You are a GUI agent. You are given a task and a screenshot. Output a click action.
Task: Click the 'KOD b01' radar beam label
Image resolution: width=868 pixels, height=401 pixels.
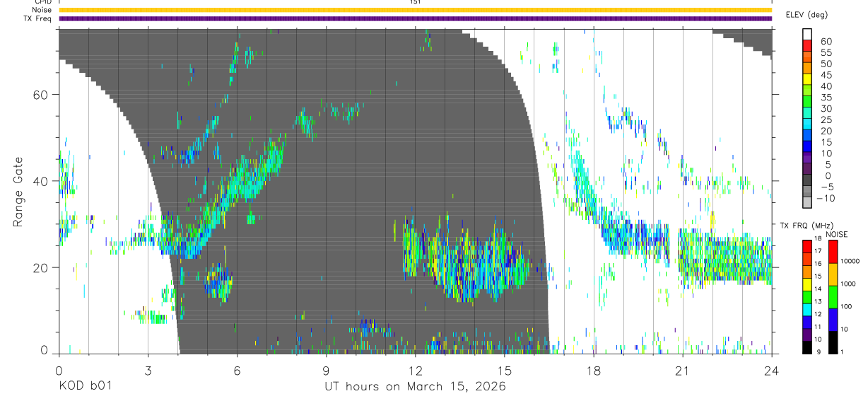(x=84, y=387)
